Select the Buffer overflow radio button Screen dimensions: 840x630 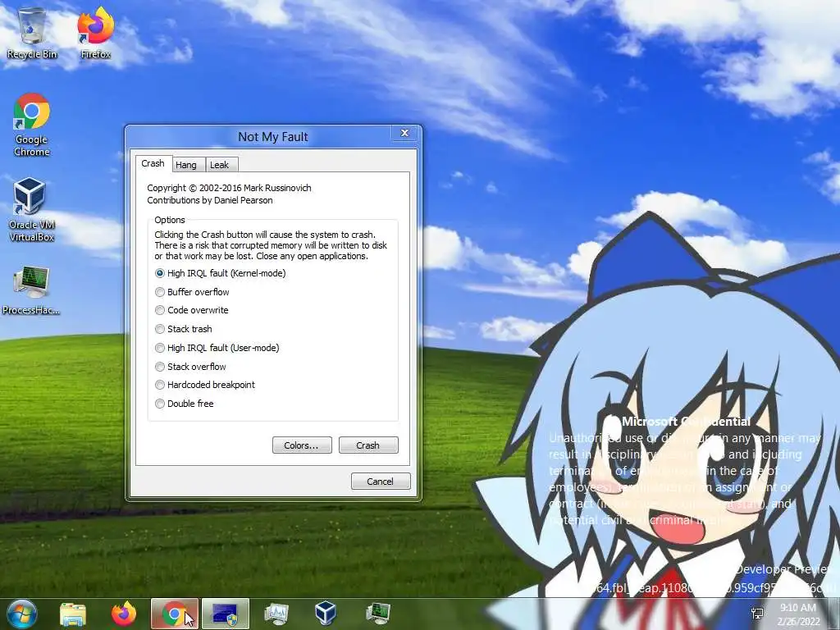(x=192, y=292)
